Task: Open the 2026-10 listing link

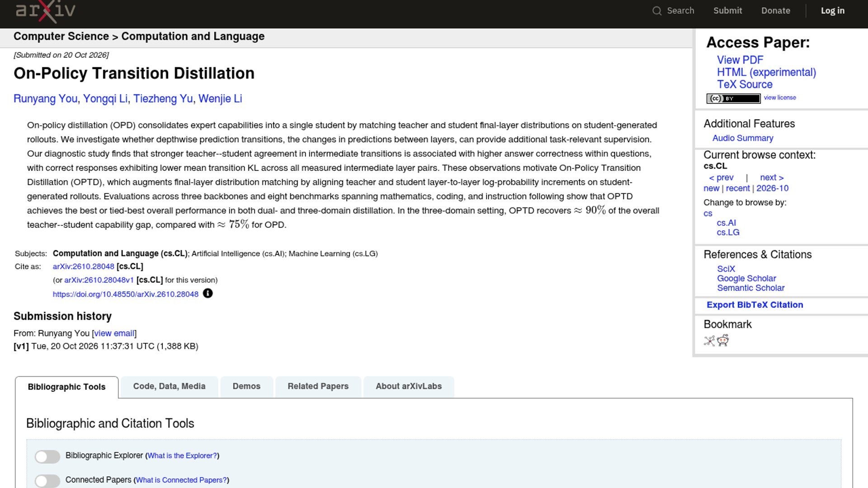Action: tap(772, 188)
